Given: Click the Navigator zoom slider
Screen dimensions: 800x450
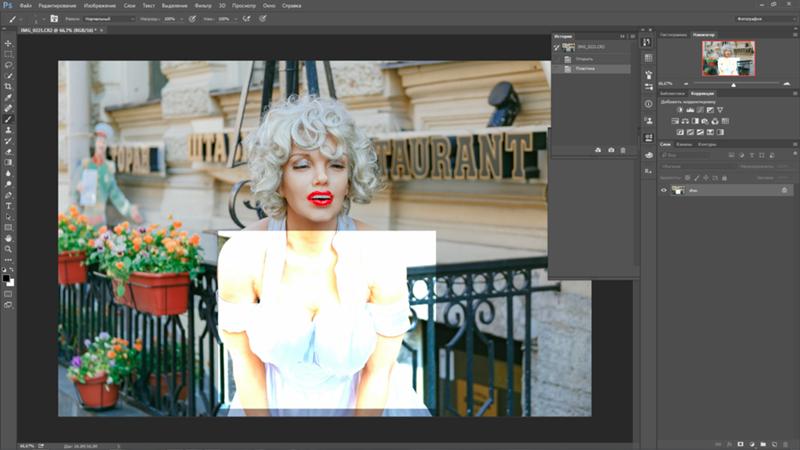Looking at the screenshot, I should pos(733,84).
